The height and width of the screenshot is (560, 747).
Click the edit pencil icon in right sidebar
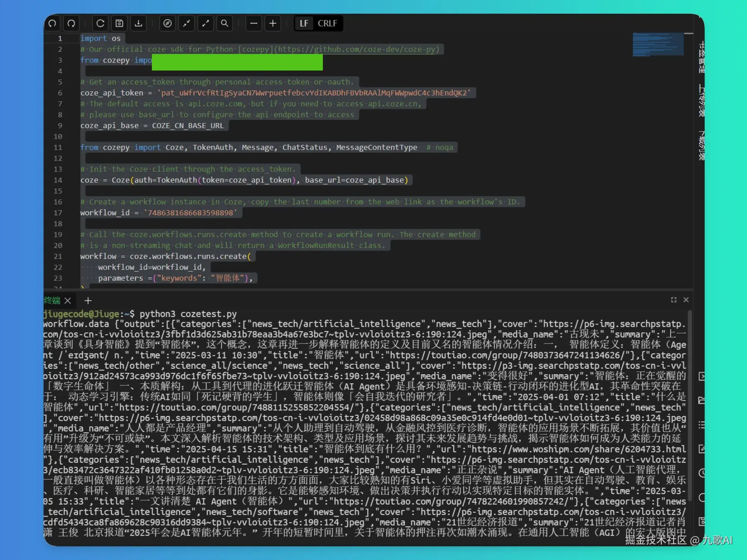pos(702,449)
